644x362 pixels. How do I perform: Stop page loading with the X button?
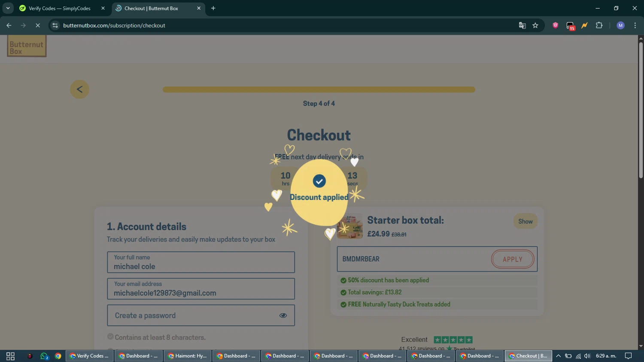click(38, 25)
